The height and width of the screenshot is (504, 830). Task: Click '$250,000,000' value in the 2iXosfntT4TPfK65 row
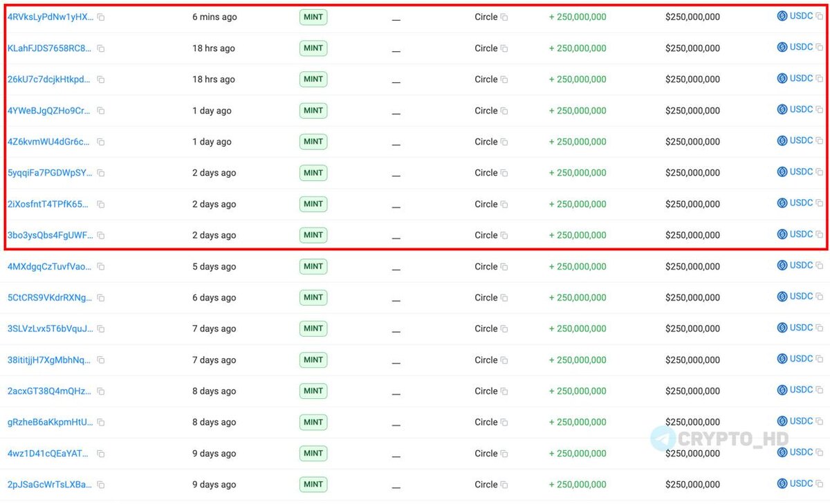(x=692, y=204)
